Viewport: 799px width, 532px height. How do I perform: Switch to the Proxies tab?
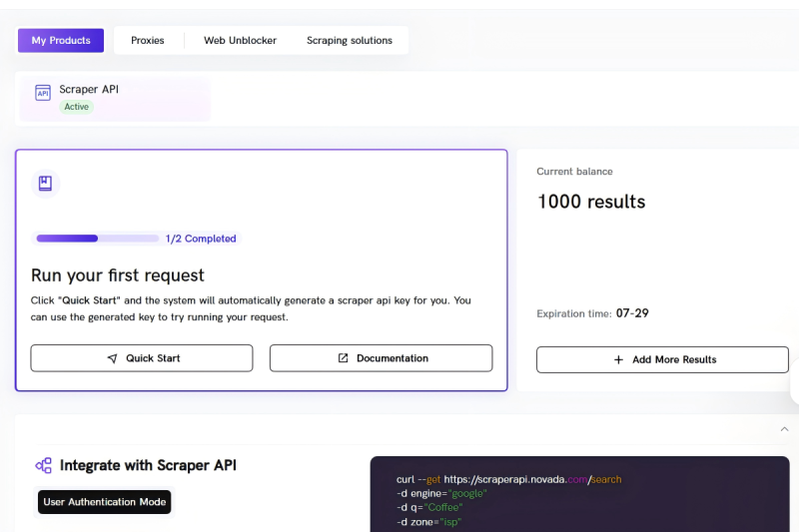point(147,40)
